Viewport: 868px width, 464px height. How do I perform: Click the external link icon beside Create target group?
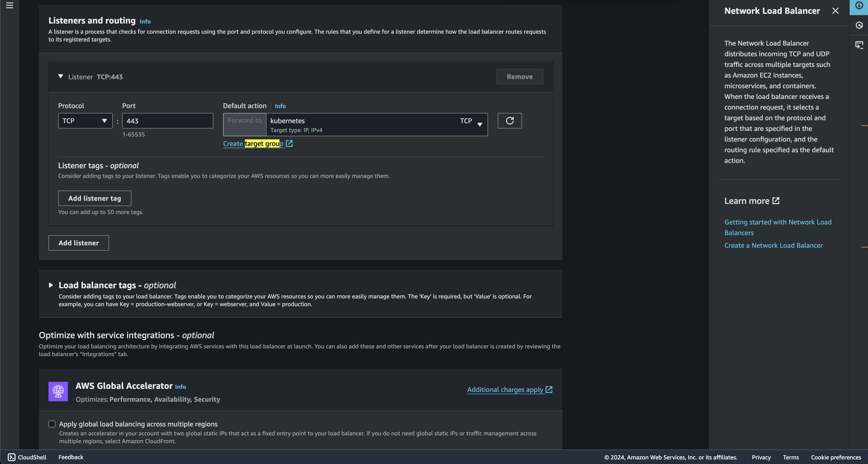tap(289, 144)
